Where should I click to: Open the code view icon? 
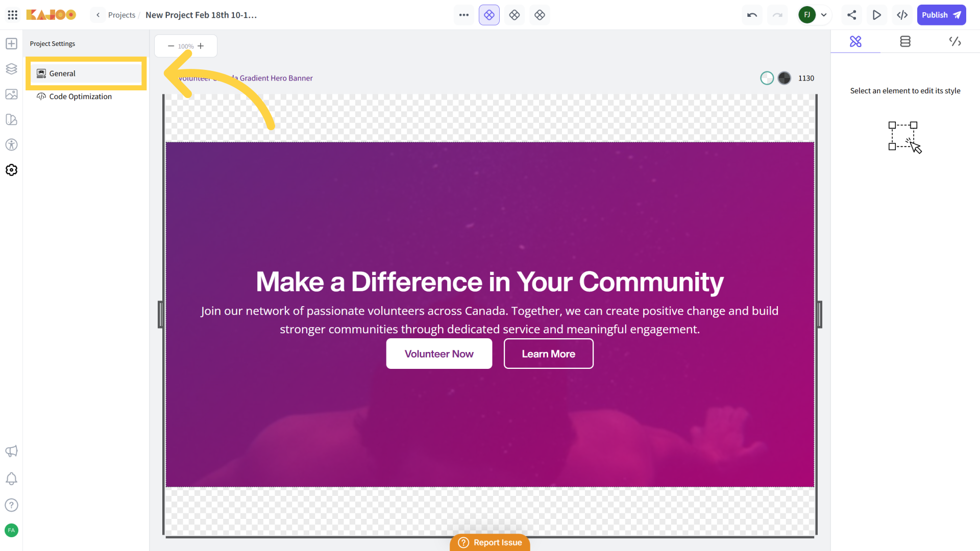pos(902,15)
